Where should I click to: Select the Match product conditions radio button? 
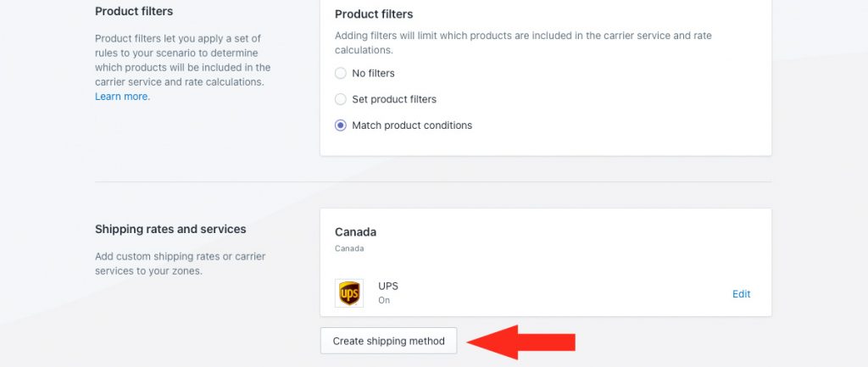[x=341, y=125]
